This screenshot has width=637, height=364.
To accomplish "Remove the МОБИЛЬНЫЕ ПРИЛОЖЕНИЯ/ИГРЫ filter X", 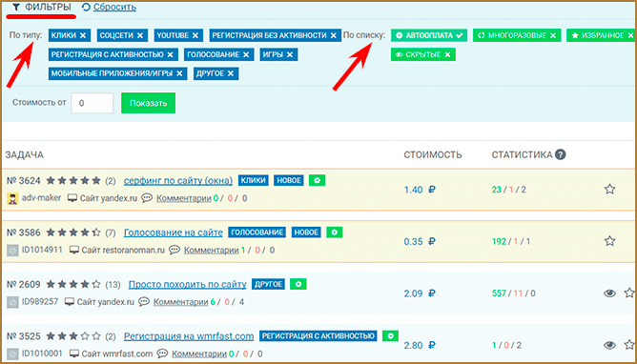I will [179, 73].
